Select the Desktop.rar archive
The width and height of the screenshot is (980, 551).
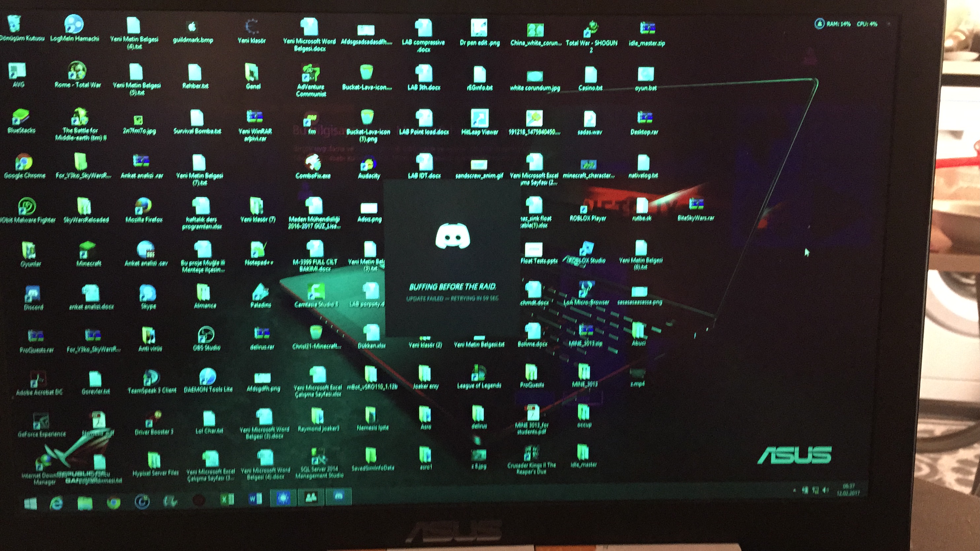click(644, 123)
